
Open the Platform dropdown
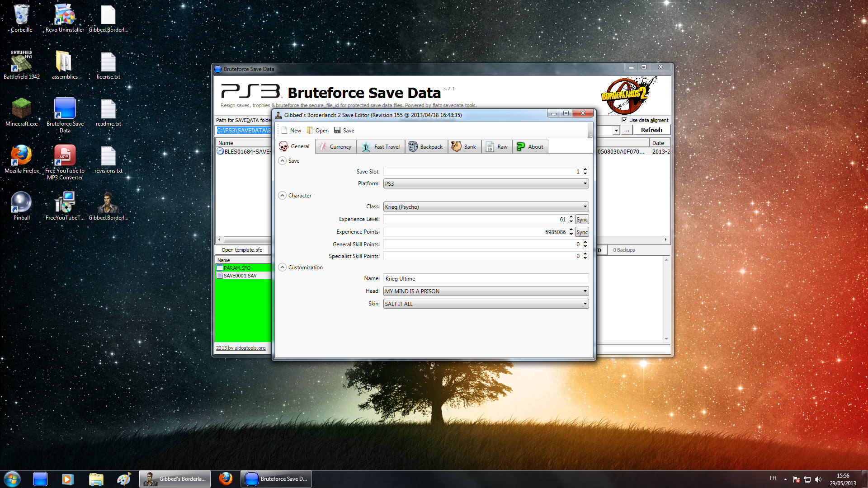486,183
